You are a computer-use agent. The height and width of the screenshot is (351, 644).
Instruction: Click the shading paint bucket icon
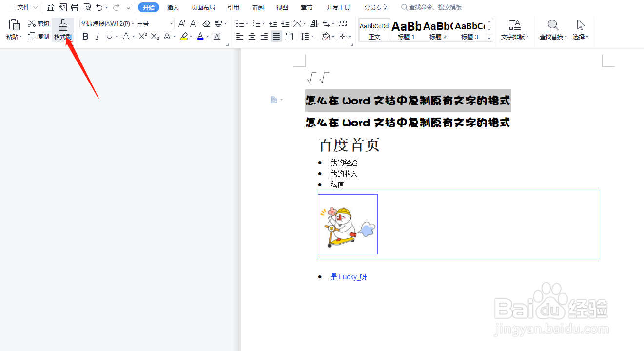(x=326, y=36)
